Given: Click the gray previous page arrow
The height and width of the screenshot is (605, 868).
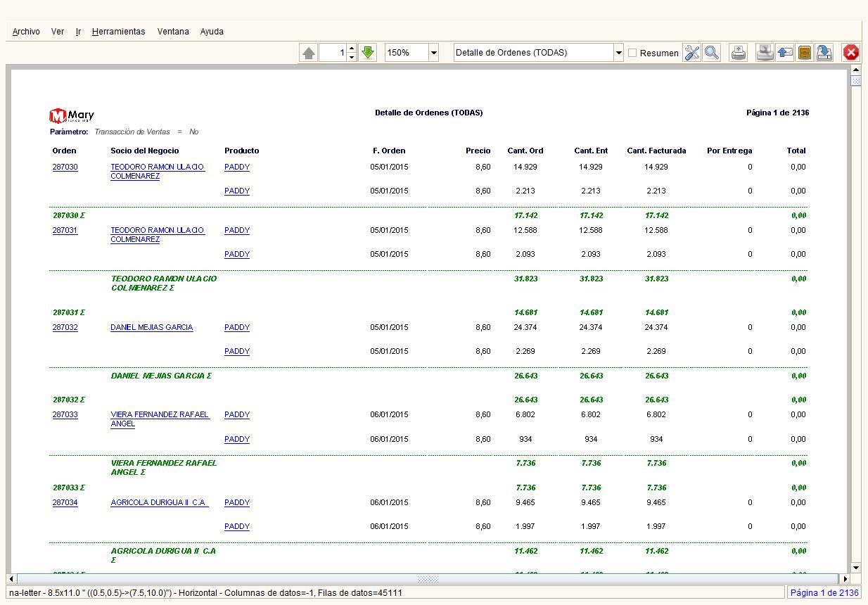Looking at the screenshot, I should coord(309,53).
